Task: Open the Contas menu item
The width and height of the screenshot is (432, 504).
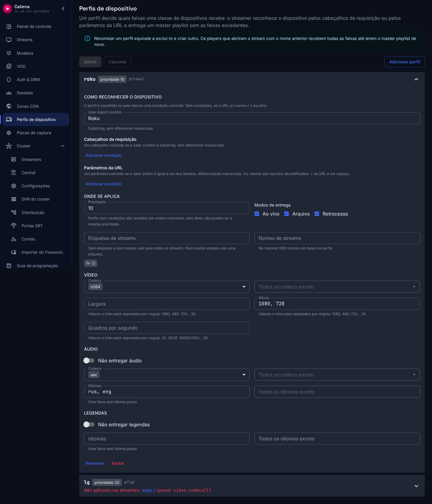Action: tap(36, 239)
